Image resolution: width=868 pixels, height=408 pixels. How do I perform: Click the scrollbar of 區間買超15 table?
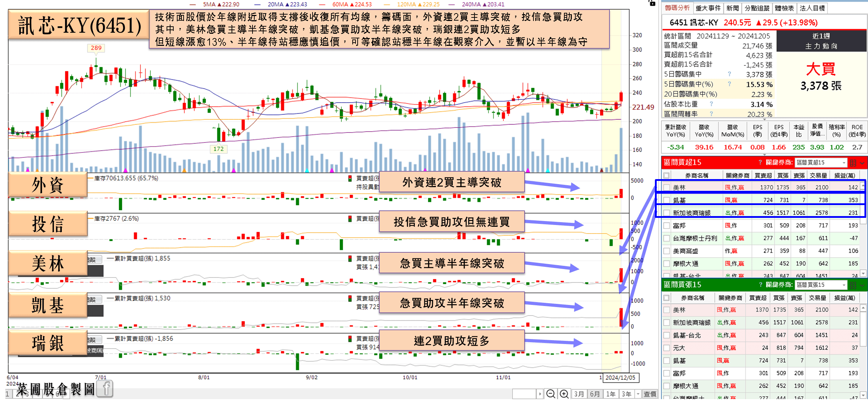863,206
